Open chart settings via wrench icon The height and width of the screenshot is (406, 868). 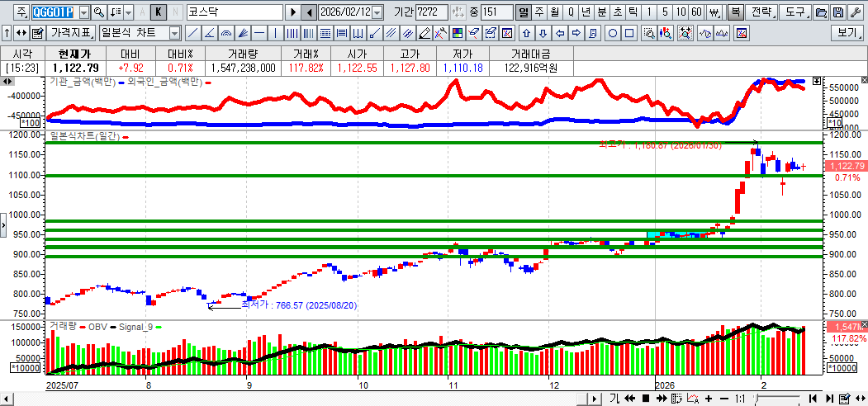(854, 12)
